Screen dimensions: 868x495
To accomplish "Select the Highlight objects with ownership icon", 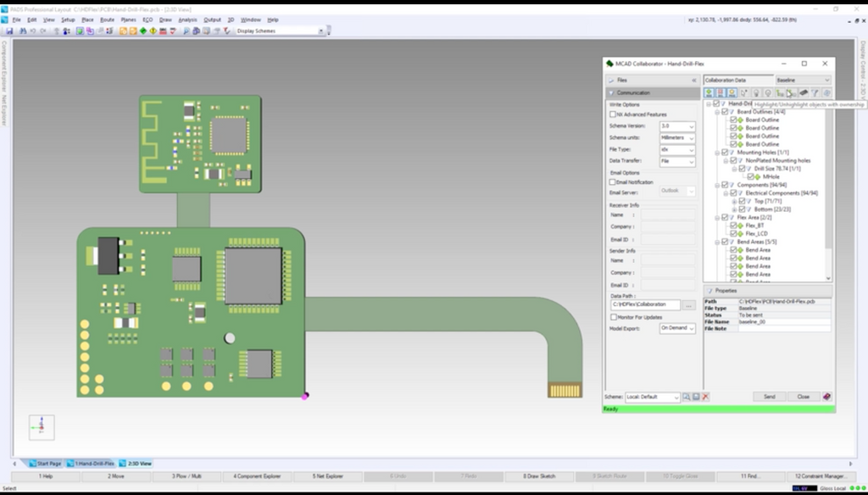I will coord(789,94).
